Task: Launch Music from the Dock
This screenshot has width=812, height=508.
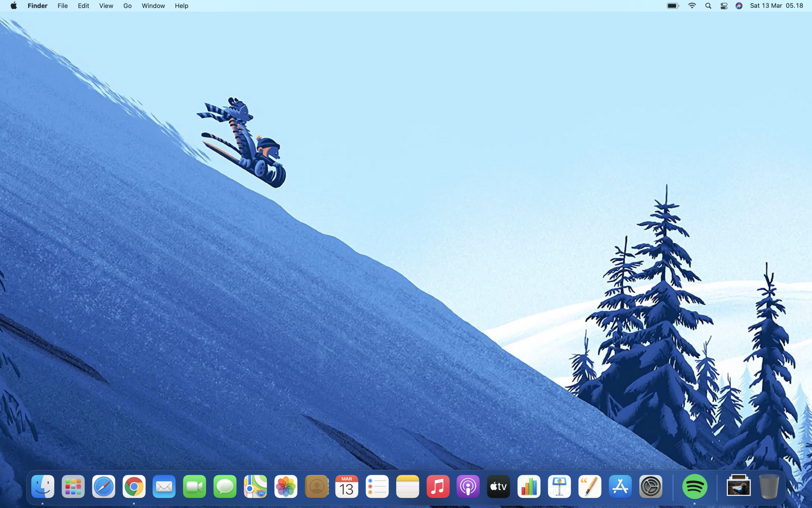Action: pos(438,486)
